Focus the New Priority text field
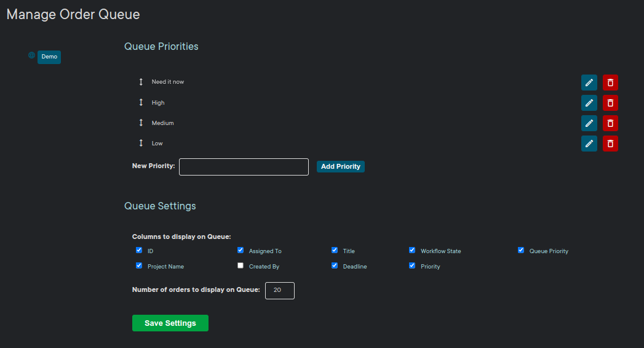The height and width of the screenshot is (348, 644). click(244, 167)
